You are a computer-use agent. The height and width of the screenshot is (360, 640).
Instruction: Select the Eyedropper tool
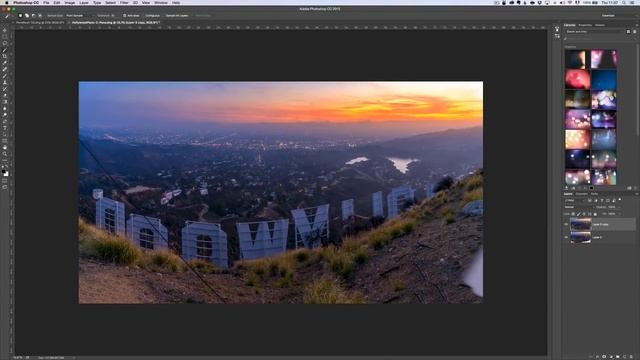point(5,63)
